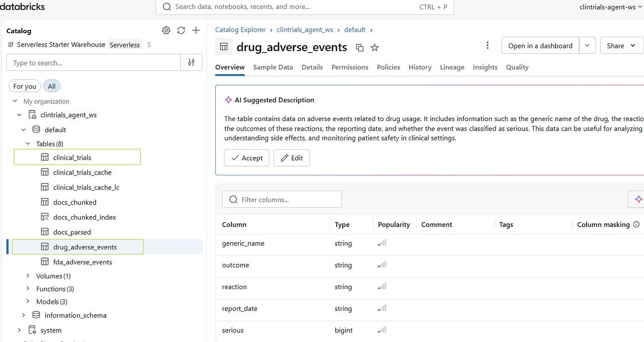The width and height of the screenshot is (644, 342).
Task: Open the Policies tab
Action: coord(388,67)
